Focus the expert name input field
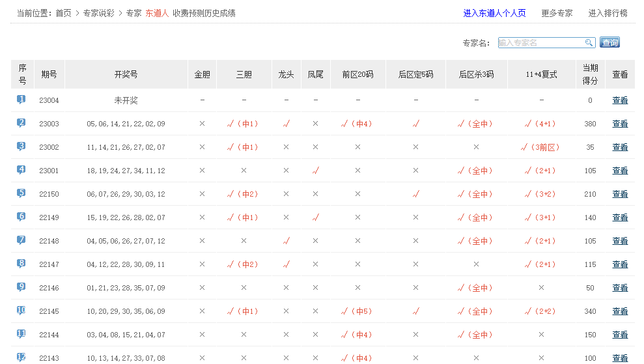The width and height of the screenshot is (644, 364). (x=540, y=42)
